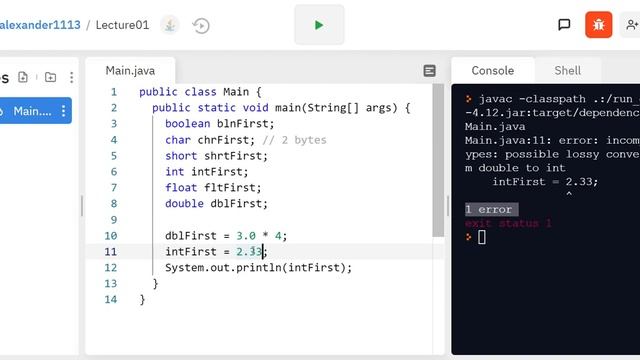640x360 pixels.
Task: Open the version history clock icon
Action: [201, 26]
